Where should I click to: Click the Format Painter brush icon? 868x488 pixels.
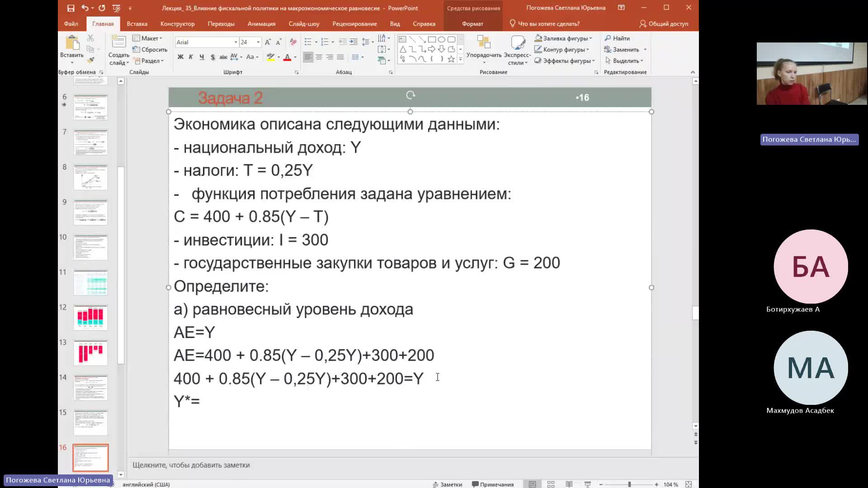[90, 60]
